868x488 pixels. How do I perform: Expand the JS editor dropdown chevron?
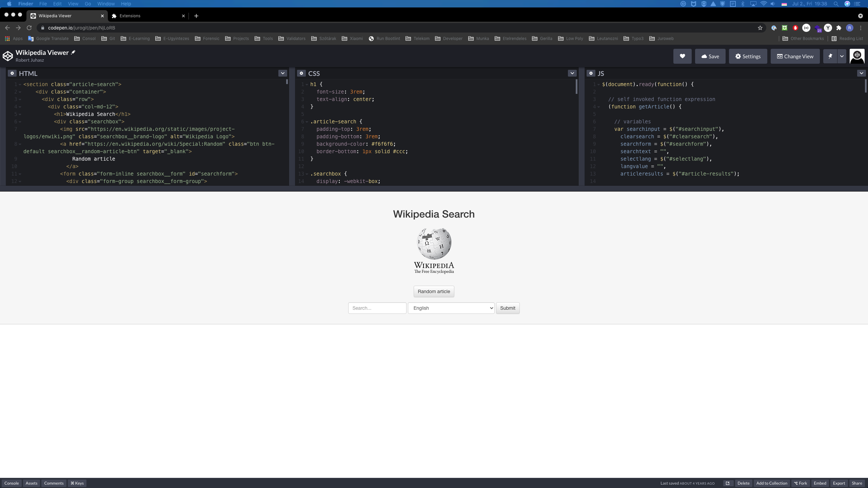click(x=861, y=73)
